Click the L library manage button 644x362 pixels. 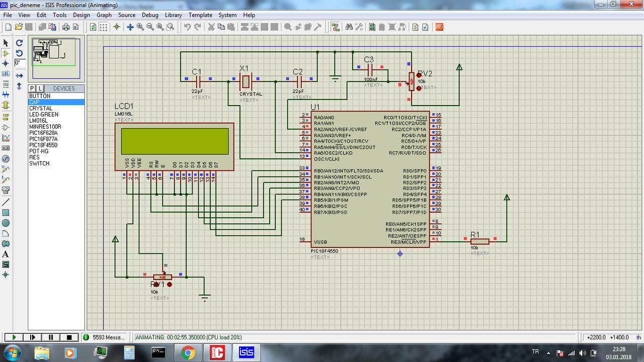(x=40, y=88)
